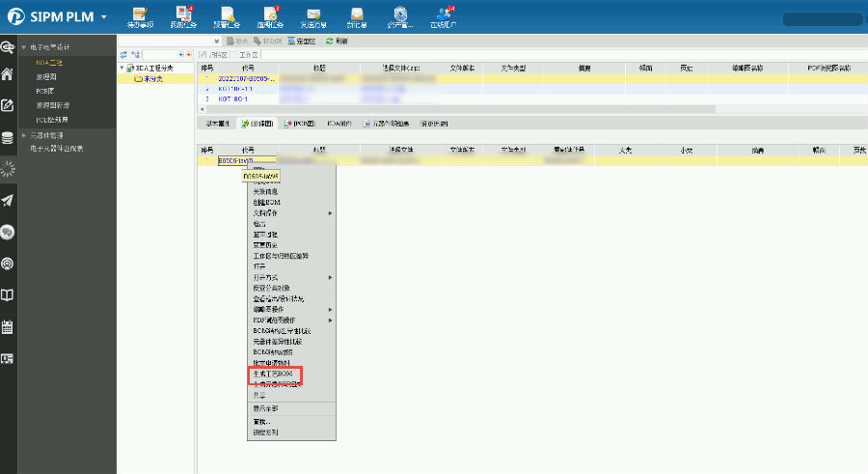This screenshot has height=474, width=868.
Task: Open the SIPM PLM dropdown arrow
Action: coord(103,16)
